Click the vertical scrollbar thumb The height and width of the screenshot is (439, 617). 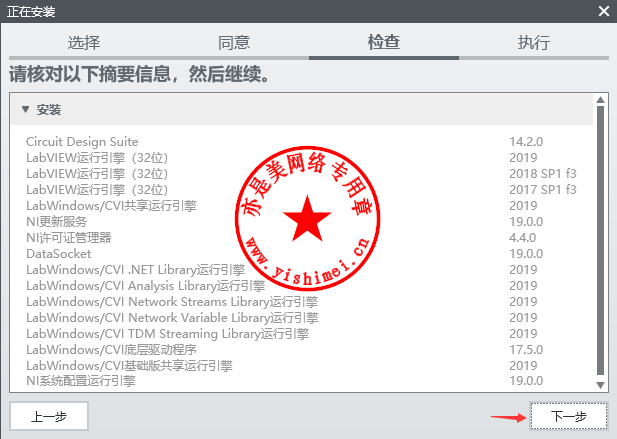(600, 238)
